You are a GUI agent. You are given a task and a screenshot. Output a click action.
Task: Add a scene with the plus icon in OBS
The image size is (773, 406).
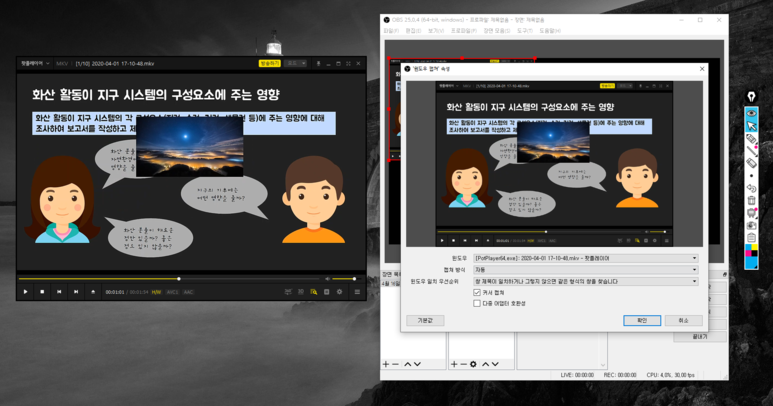pos(386,364)
